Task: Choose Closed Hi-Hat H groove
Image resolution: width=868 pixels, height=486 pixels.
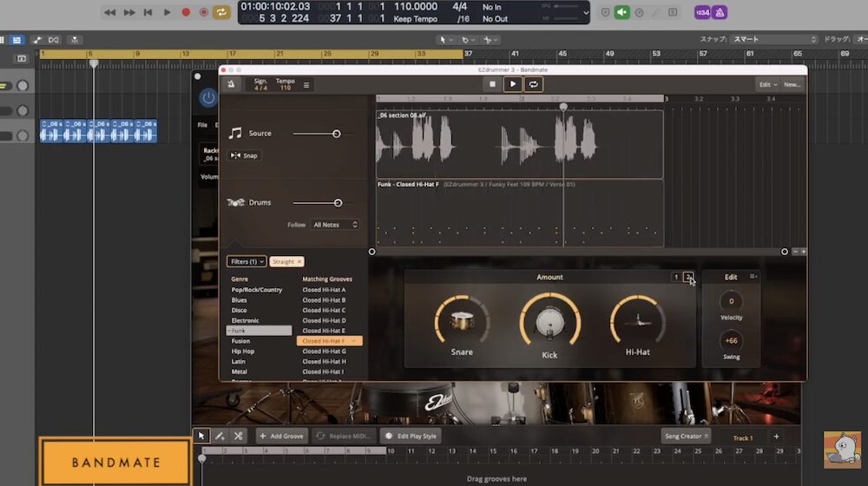Action: (x=324, y=361)
